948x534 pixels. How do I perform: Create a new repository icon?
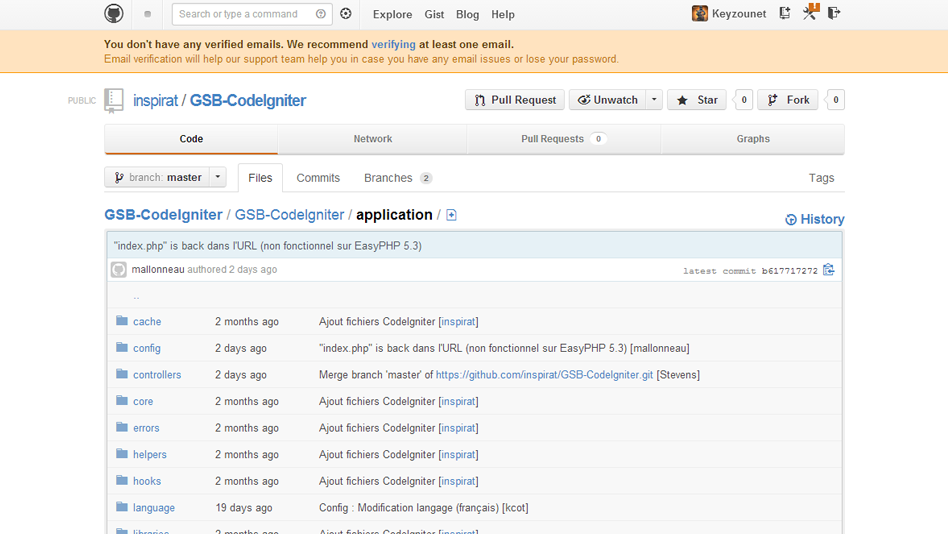point(785,13)
